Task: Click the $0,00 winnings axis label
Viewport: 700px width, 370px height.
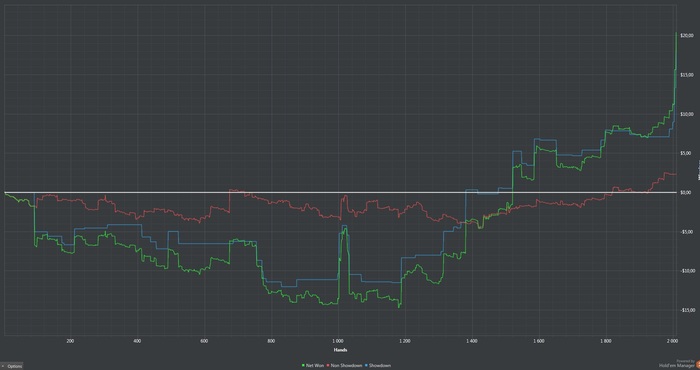Action: click(685, 192)
